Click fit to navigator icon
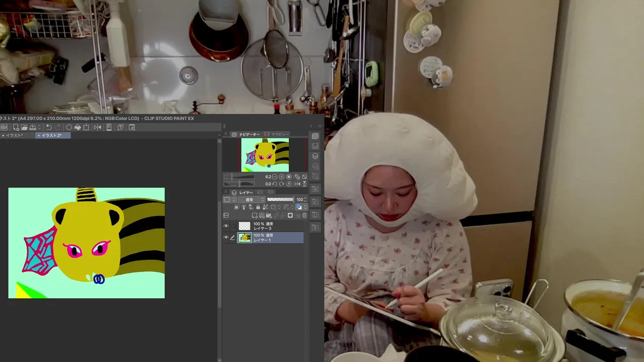 297,176
